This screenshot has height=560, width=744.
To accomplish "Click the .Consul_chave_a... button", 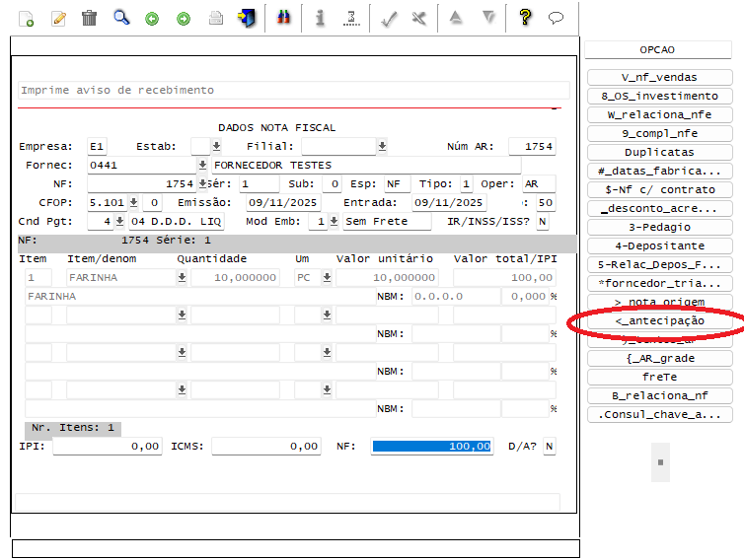I will (x=659, y=414).
